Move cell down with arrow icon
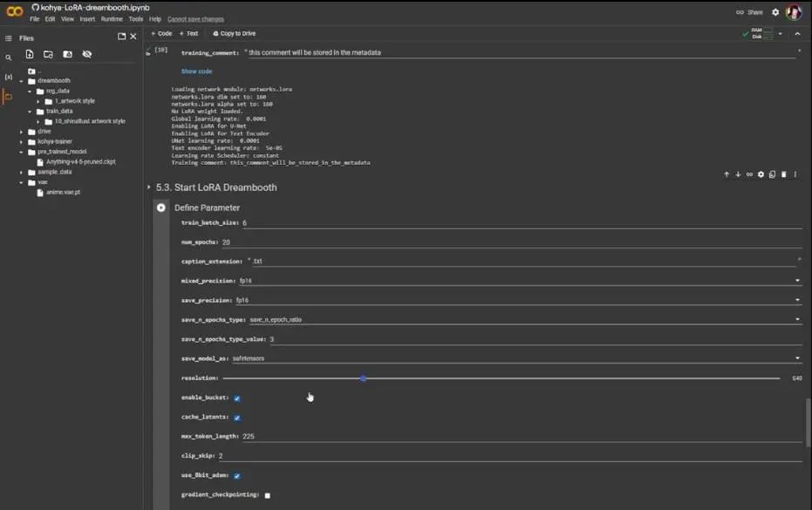 [x=738, y=174]
